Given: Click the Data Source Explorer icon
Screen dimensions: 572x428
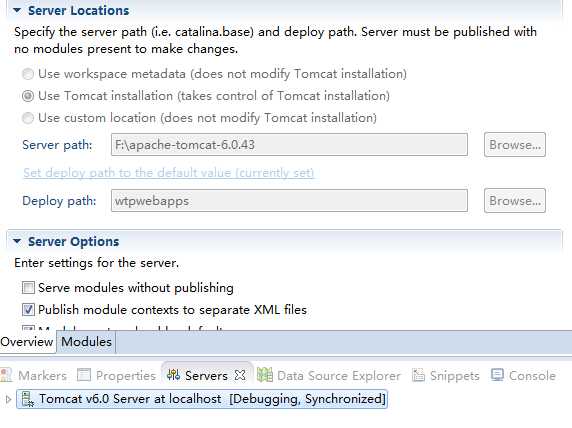Looking at the screenshot, I should 265,375.
